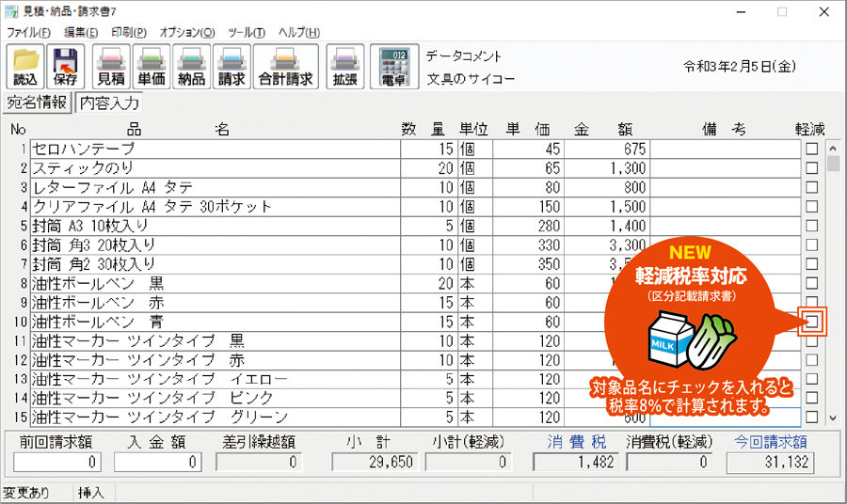Check 軽減 box for セロハンテープ row

811,149
